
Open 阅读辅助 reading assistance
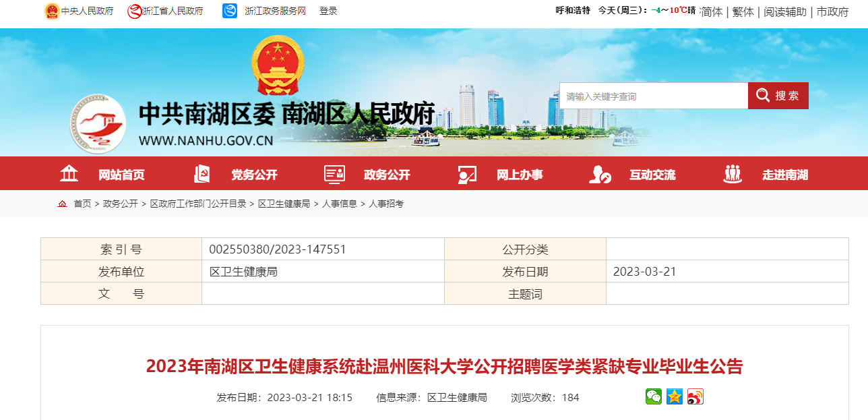pyautogui.click(x=785, y=11)
